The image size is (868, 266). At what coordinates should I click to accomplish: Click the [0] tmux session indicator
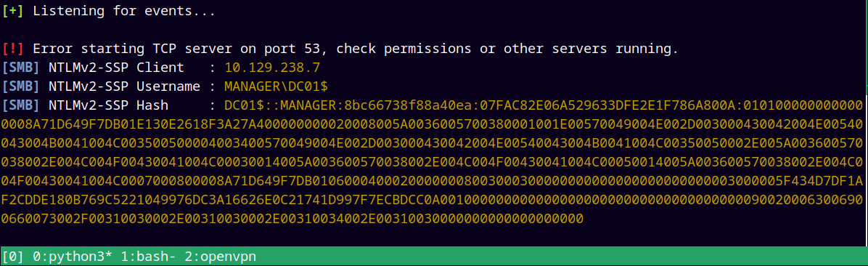(13, 257)
